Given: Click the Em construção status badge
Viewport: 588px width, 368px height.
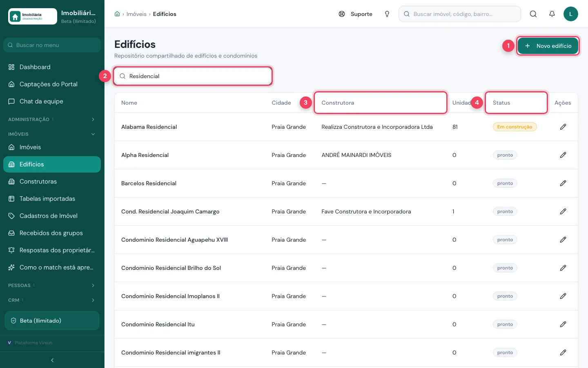Looking at the screenshot, I should pyautogui.click(x=514, y=127).
